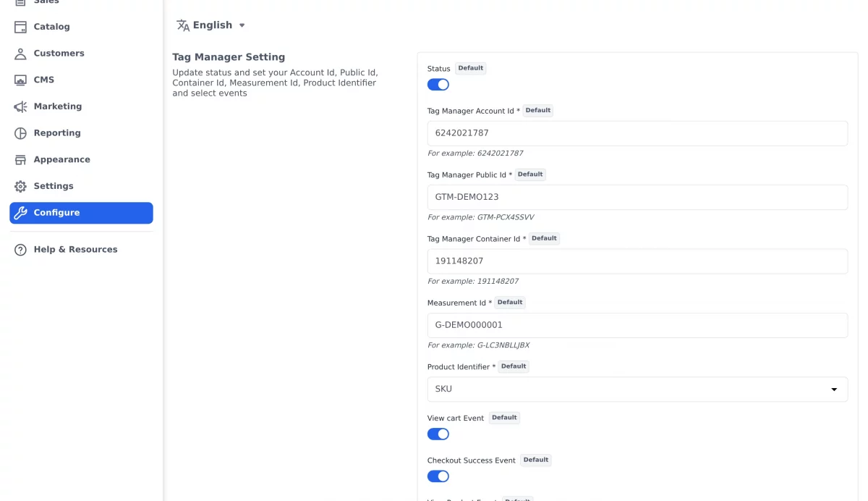Click the Help & Resources question mark icon

[x=20, y=250]
